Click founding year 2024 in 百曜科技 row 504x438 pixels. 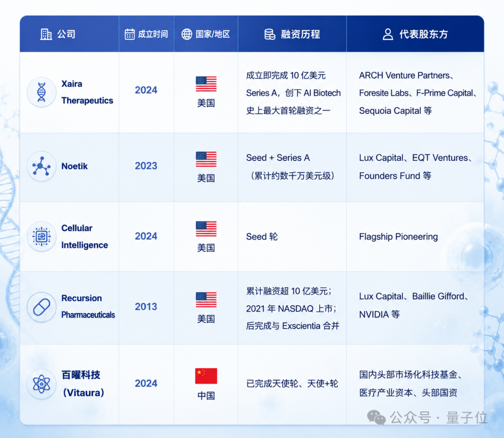point(146,384)
